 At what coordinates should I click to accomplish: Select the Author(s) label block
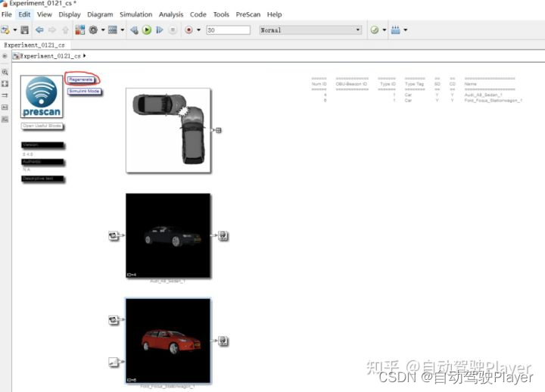coord(42,162)
